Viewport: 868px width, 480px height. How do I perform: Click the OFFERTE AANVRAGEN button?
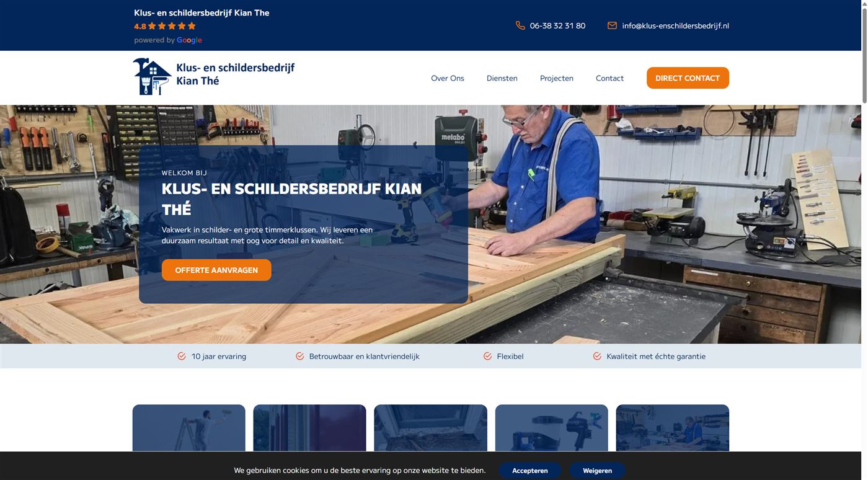pyautogui.click(x=216, y=270)
